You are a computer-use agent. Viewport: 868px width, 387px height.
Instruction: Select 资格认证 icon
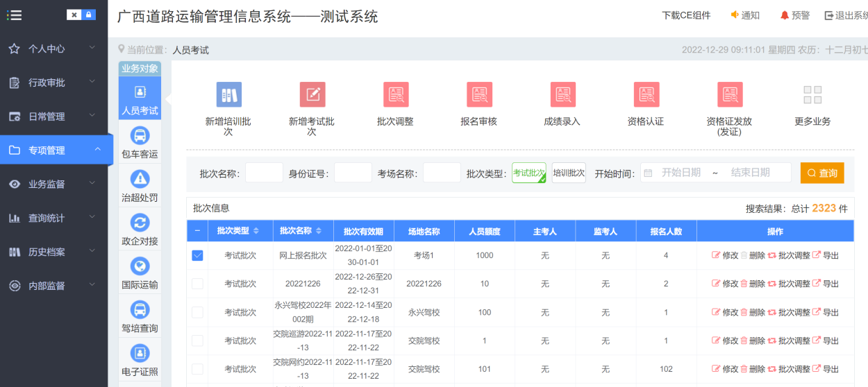pyautogui.click(x=646, y=95)
